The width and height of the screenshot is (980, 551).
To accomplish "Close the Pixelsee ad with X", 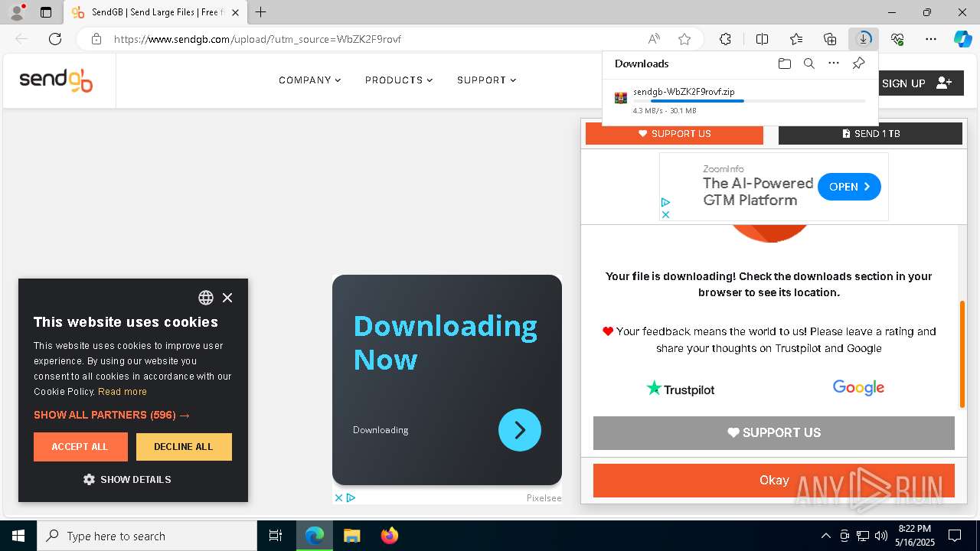I will point(338,497).
